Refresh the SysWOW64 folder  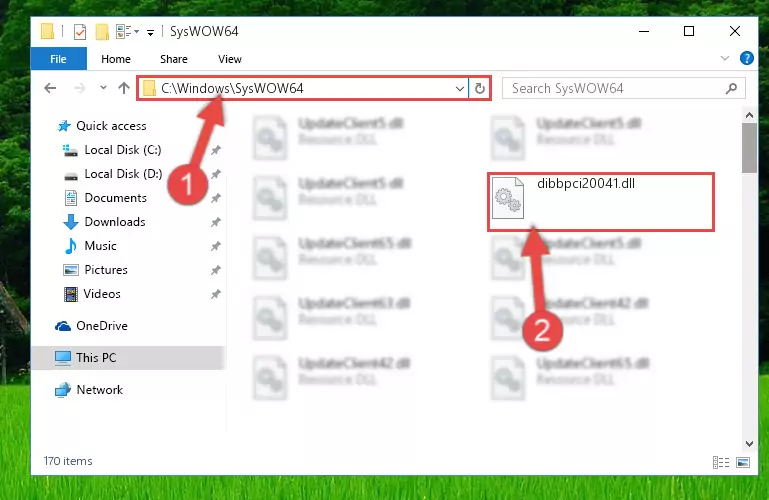coord(480,89)
